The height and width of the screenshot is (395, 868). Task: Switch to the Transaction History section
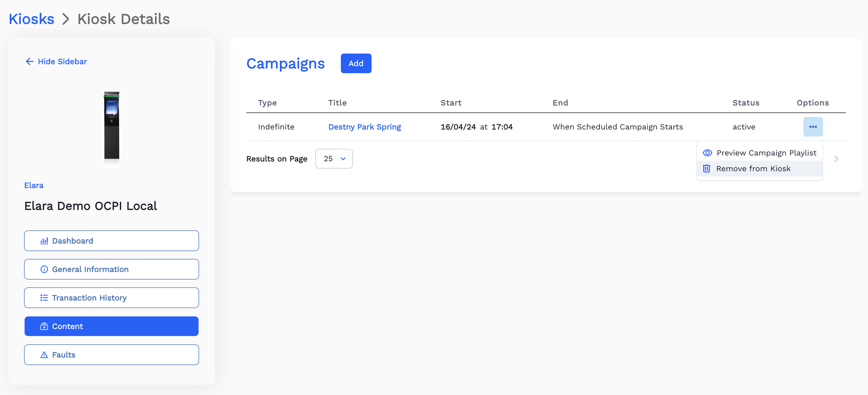pos(111,298)
